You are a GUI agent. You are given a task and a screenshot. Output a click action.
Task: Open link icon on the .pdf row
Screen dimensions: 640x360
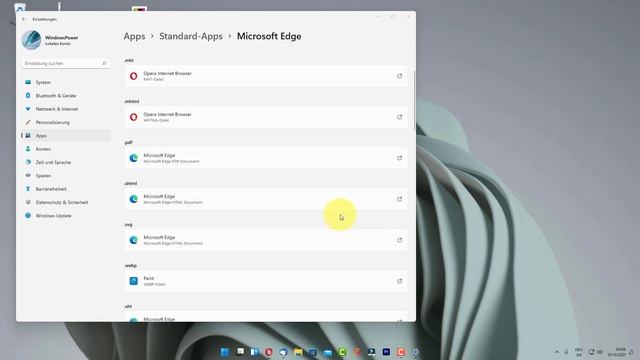coord(399,158)
